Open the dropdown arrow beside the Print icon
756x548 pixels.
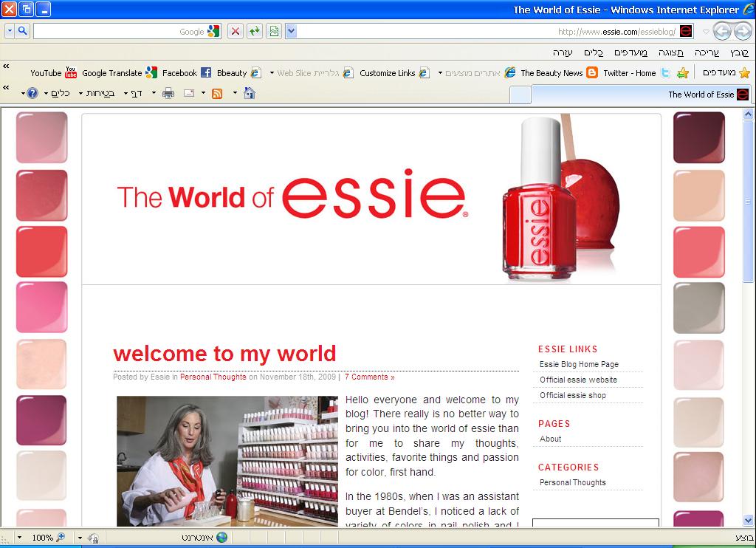154,92
